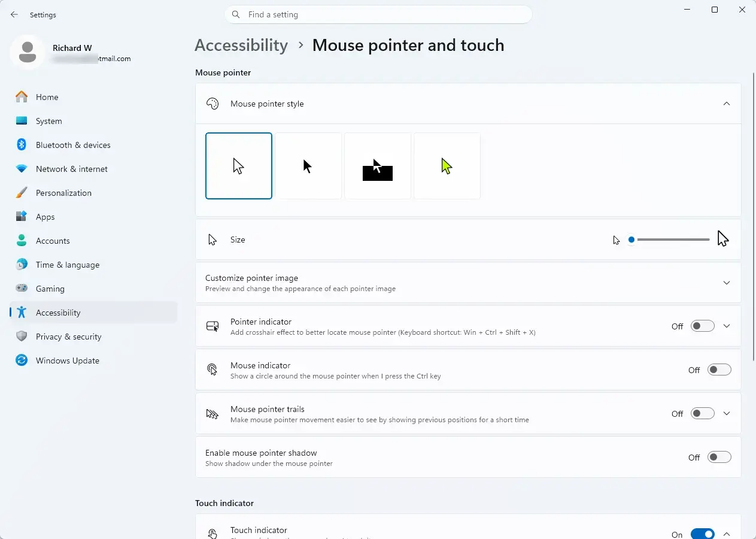Navigate to Privacy & security

coord(93,337)
